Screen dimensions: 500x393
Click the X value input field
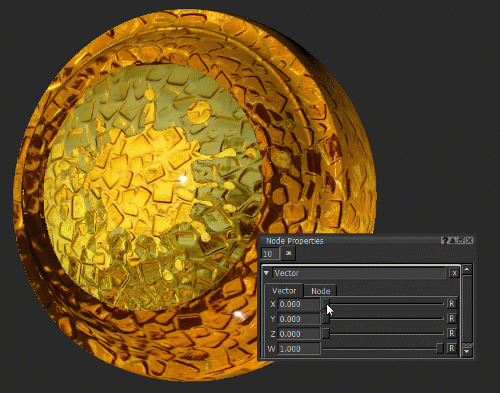pyautogui.click(x=299, y=304)
